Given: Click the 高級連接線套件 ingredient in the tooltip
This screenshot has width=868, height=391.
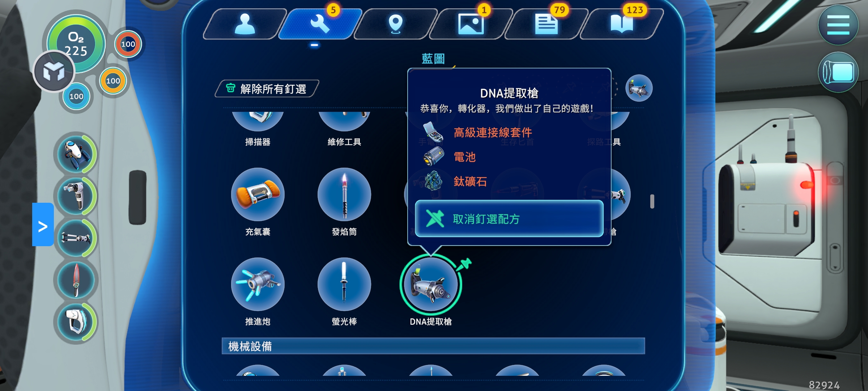Looking at the screenshot, I should [493, 133].
